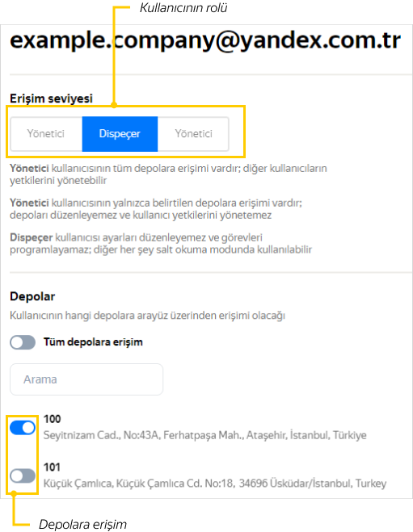
Task: Enable access toggle for warehouse 101
Action: point(23,475)
